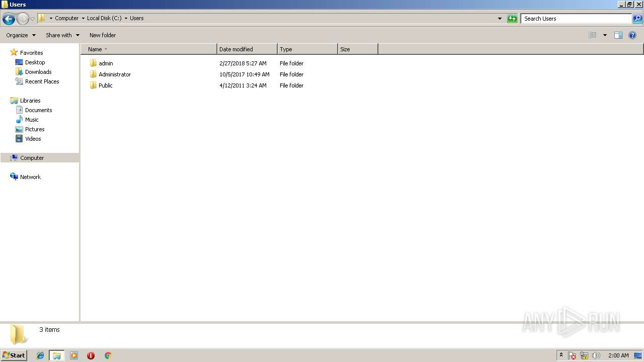This screenshot has height=362, width=644.
Task: Select Network in the navigation pane
Action: [30, 177]
